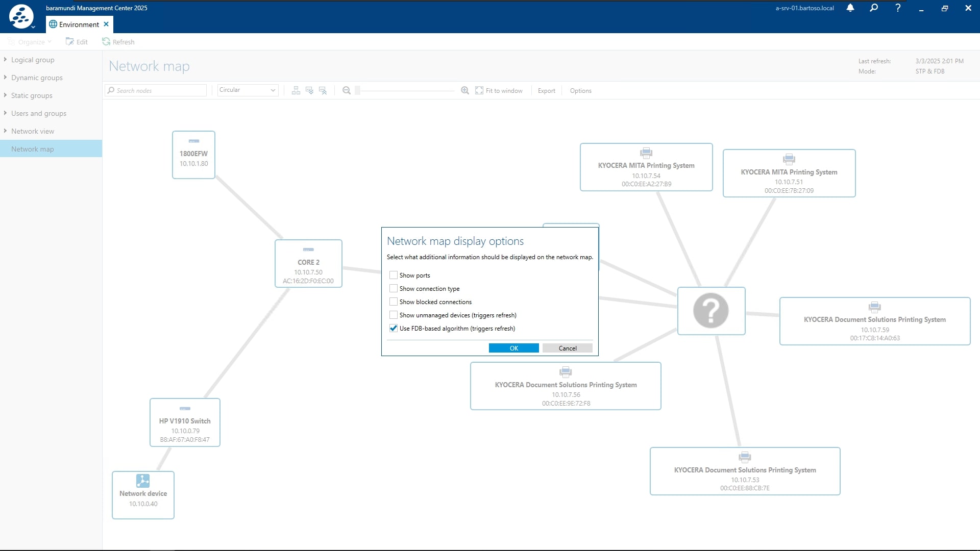The image size is (980, 551).
Task: Uncheck Use FDB-based algorithm checkbox
Action: click(x=394, y=328)
